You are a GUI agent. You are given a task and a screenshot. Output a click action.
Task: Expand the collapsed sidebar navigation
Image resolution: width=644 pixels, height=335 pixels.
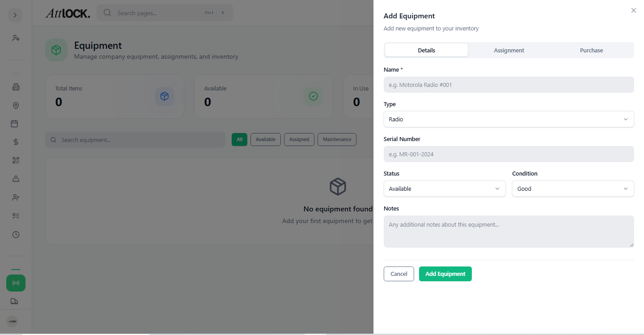coord(15,15)
